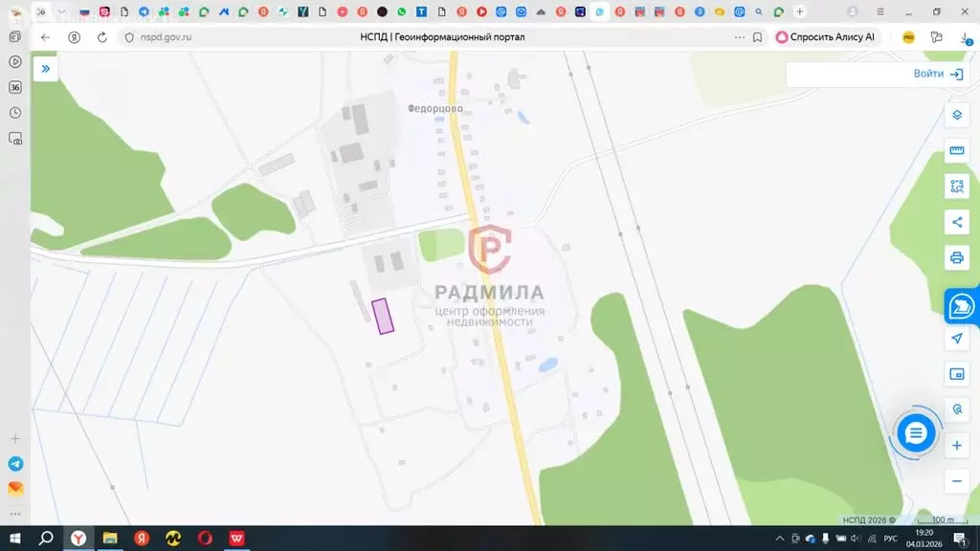Zoom in with the plus button
Screen dimensions: 980x551
pyautogui.click(x=956, y=446)
